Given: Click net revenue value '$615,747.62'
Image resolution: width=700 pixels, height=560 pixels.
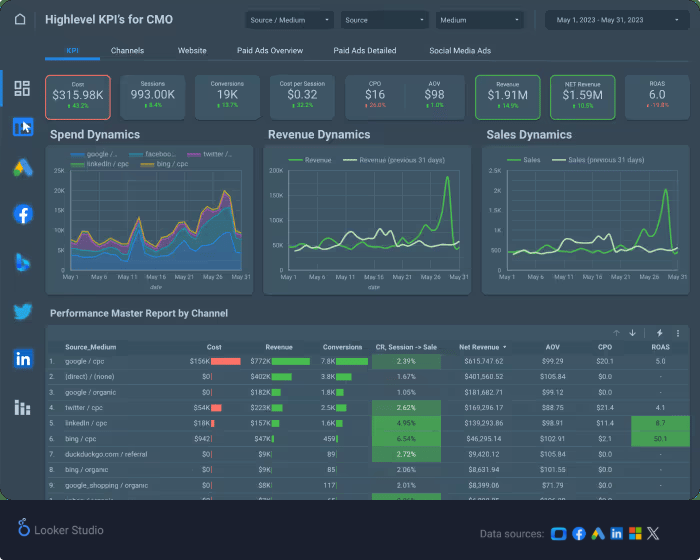Looking at the screenshot, I should pyautogui.click(x=483, y=361).
